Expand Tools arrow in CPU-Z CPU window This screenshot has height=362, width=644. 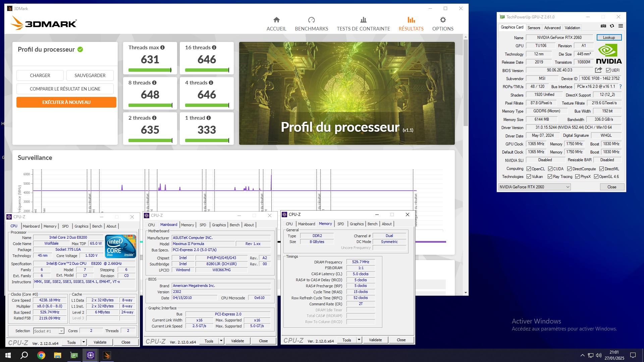(84, 342)
